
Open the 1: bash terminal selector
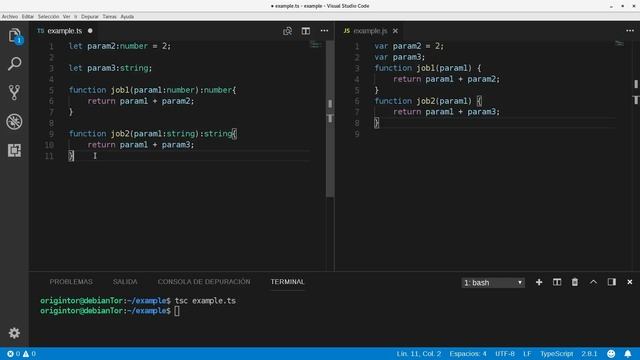click(493, 282)
